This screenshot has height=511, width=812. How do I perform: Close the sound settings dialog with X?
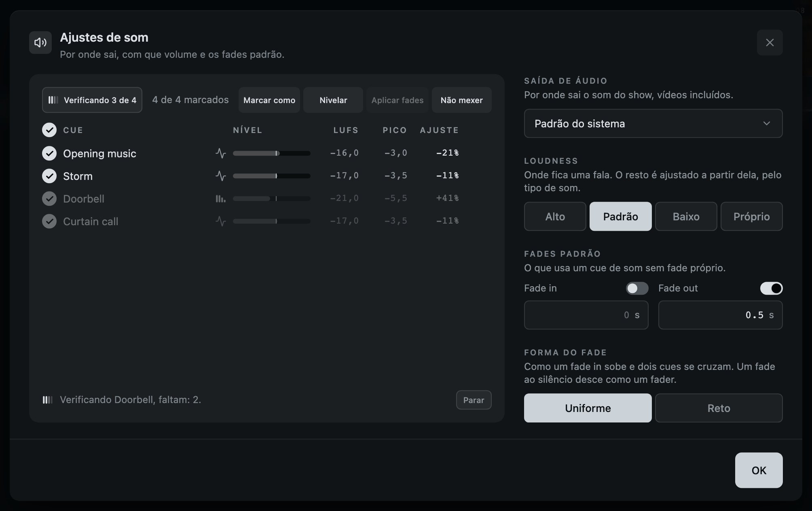coord(770,42)
